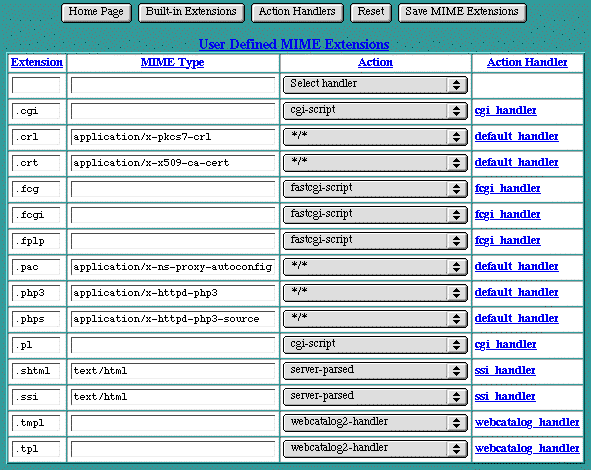Save MIME Extensions

[462, 12]
